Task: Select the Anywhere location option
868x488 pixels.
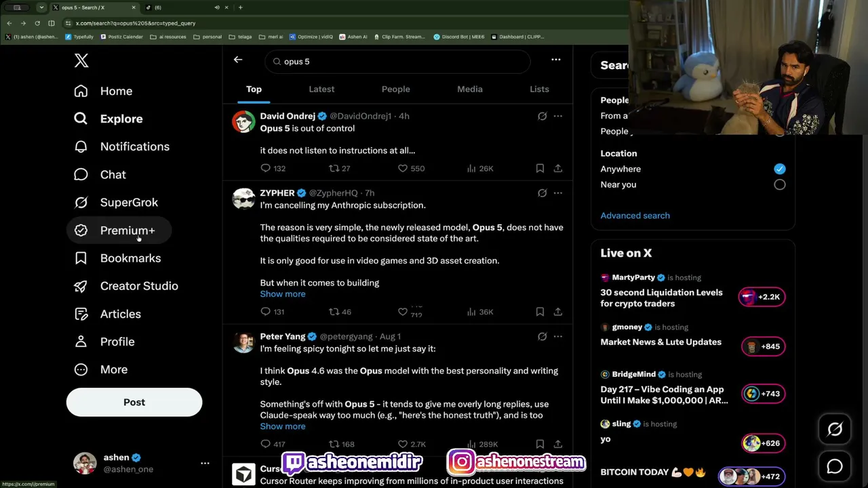Action: pyautogui.click(x=780, y=169)
